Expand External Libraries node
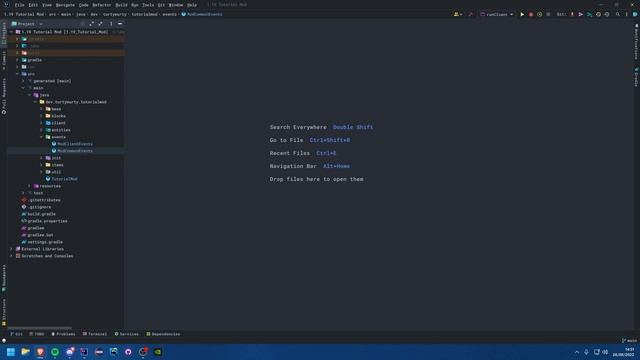Screen dimensions: 640x360 [11, 249]
